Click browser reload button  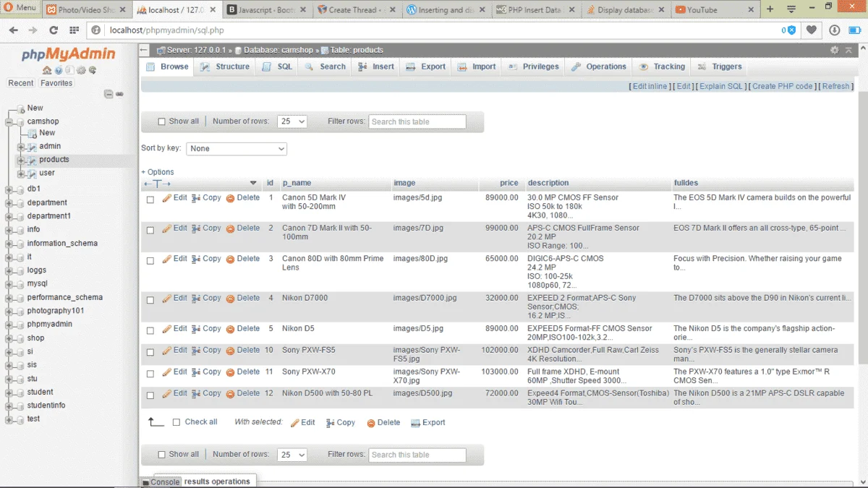pyautogui.click(x=53, y=30)
